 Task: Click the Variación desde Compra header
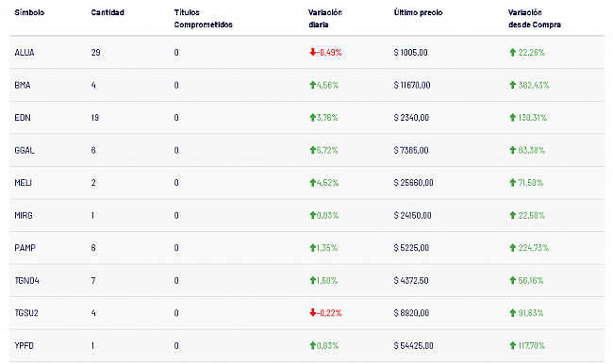(535, 18)
